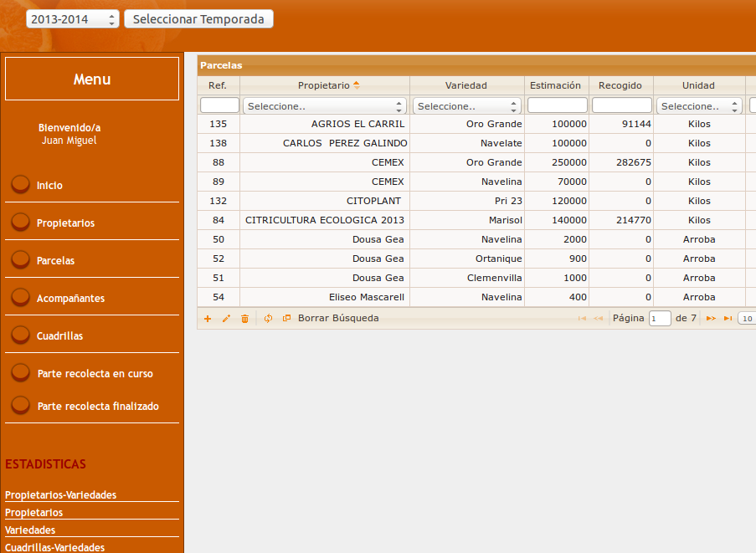Open the rows-per-page selector showing 10

[x=748, y=319]
